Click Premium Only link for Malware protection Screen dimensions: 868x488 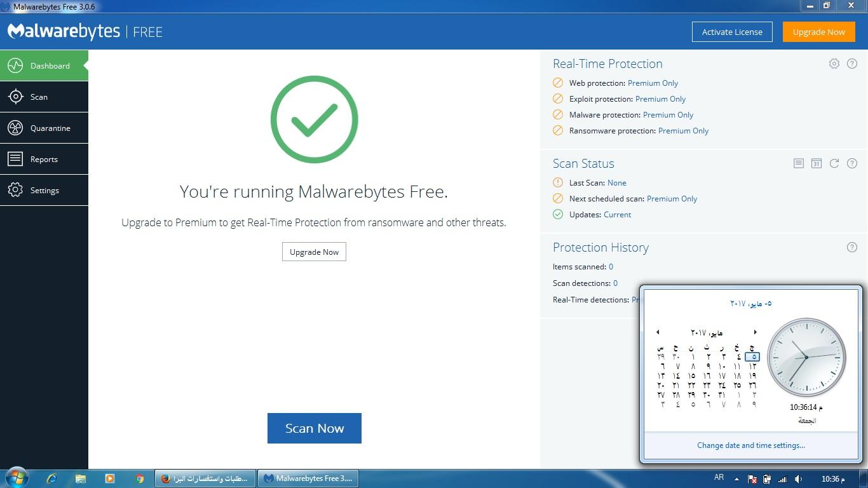coord(668,114)
